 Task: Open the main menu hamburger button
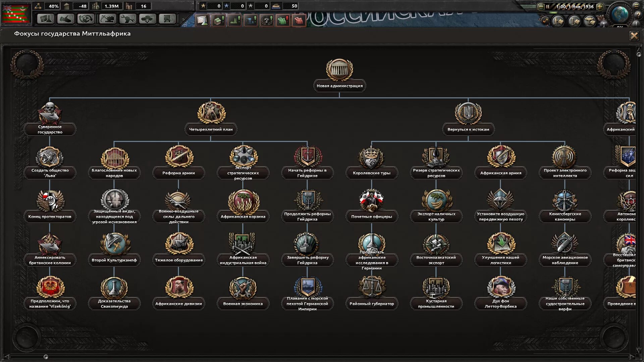(x=636, y=5)
